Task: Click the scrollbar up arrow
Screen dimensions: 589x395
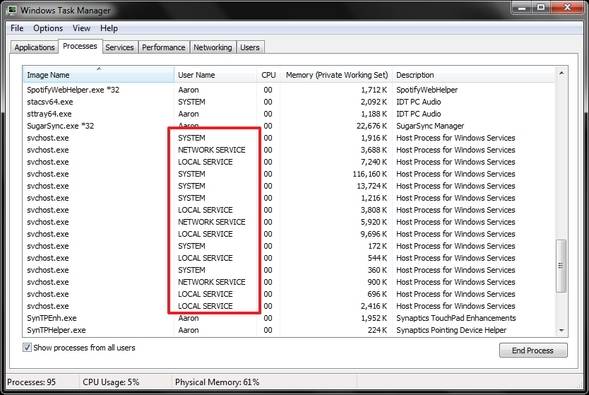Action: click(x=562, y=73)
